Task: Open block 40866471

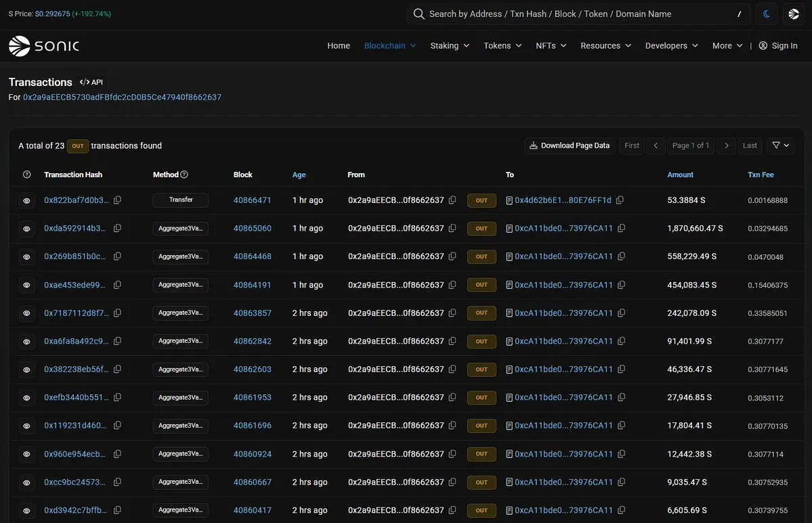Action: click(252, 200)
